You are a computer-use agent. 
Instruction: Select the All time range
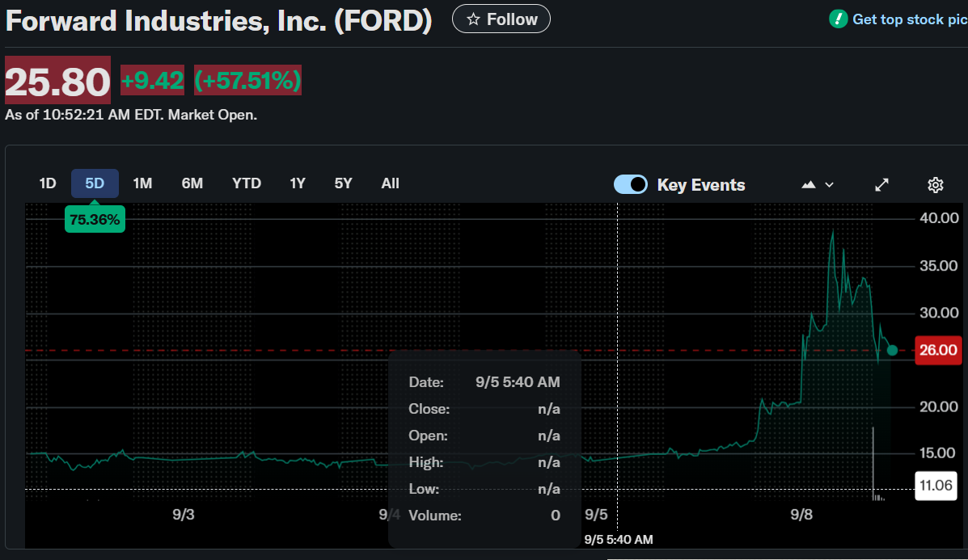(x=390, y=183)
